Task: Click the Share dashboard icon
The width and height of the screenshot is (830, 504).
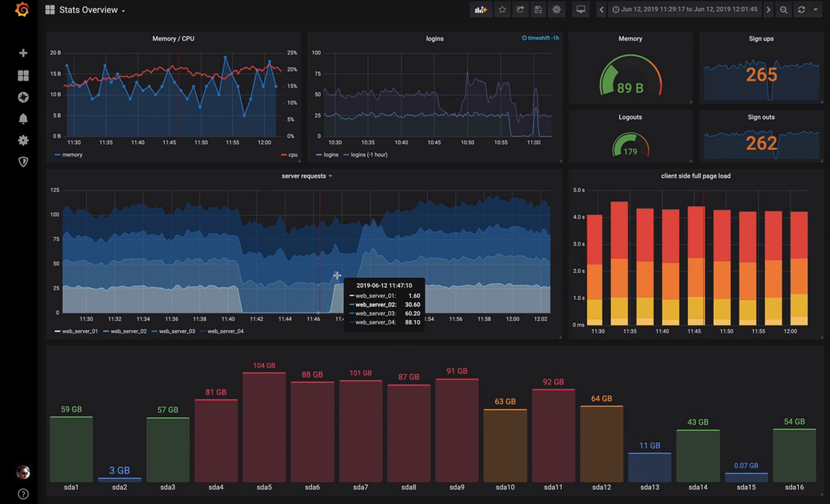Action: point(519,10)
